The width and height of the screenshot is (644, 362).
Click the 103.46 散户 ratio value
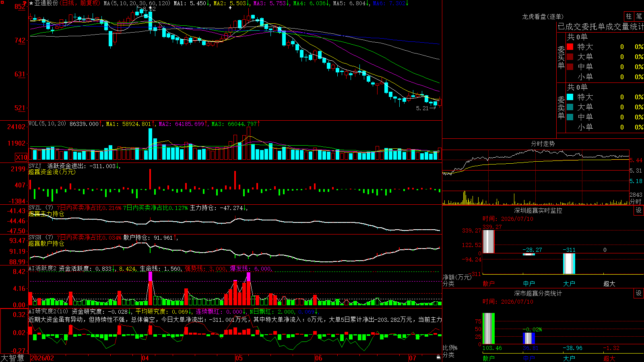point(492,348)
